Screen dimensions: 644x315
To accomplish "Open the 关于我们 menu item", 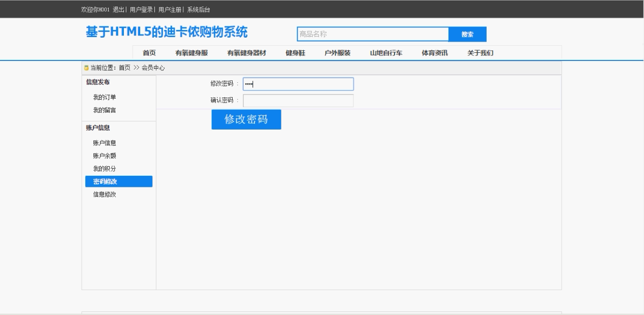I will (x=480, y=53).
